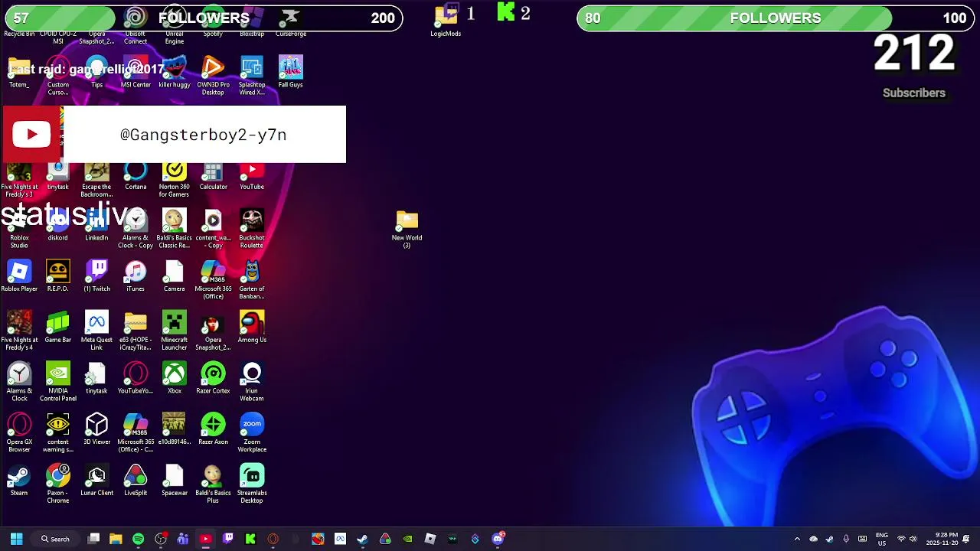Launch YouTubeYo... desktop shortcut
This screenshot has height=551, width=980.
[136, 379]
